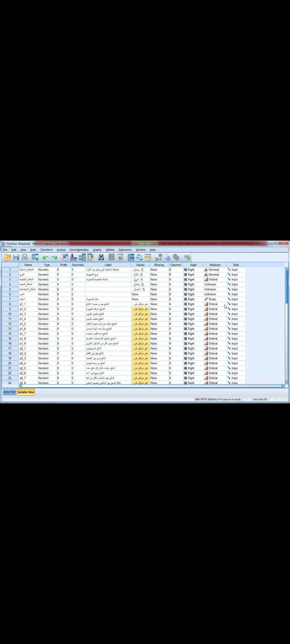Open the Direct Marketing menu
The width and height of the screenshot is (290, 644).
coord(79,250)
